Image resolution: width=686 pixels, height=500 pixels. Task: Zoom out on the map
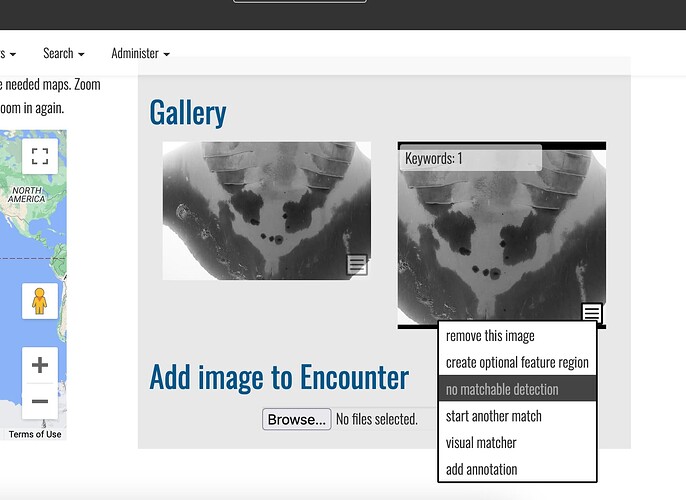pyautogui.click(x=40, y=401)
